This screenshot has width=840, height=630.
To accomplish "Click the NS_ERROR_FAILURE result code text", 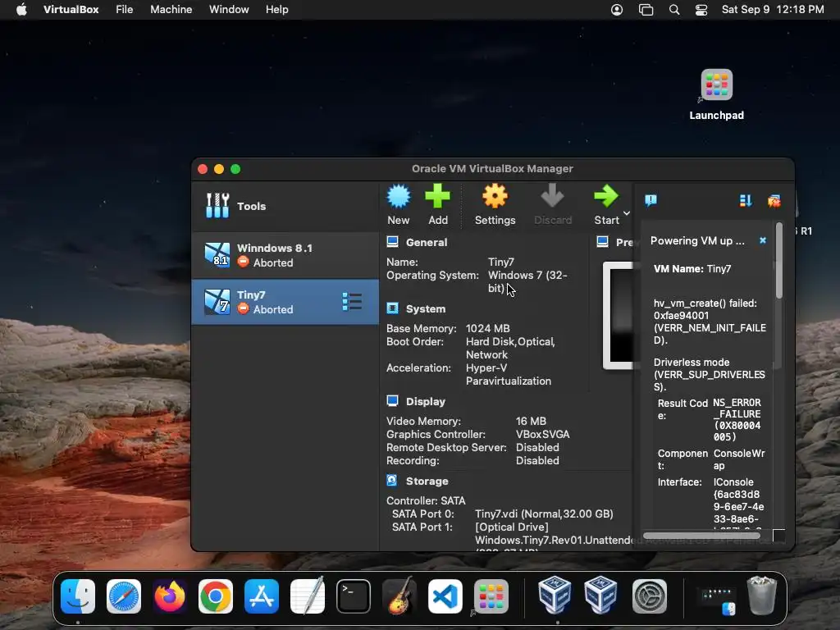I will [737, 419].
